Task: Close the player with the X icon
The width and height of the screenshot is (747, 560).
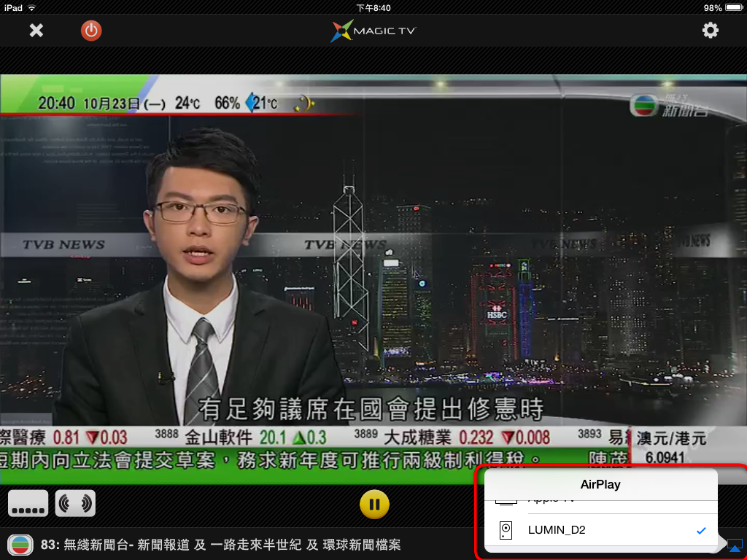Action: tap(36, 30)
